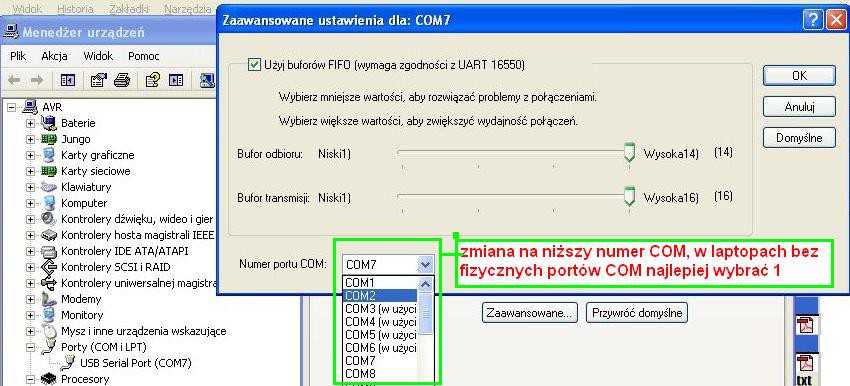Click the Klawiatury keyboard icon
The image size is (850, 386).
tap(49, 187)
